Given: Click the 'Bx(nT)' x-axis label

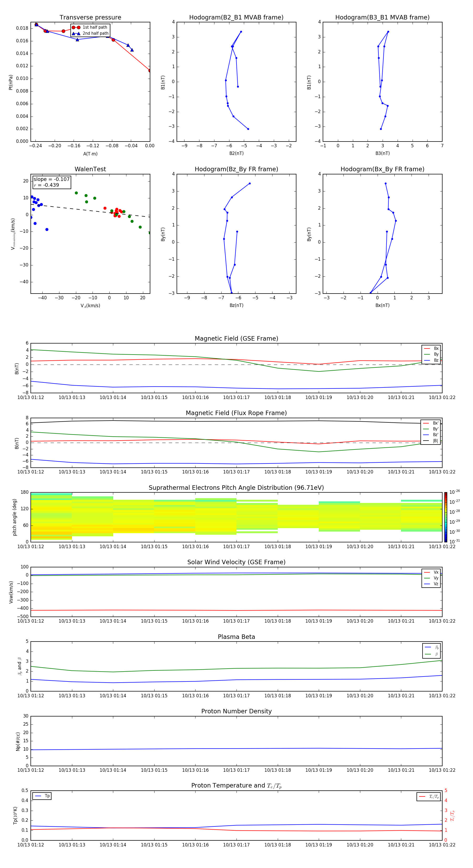Looking at the screenshot, I should (382, 305).
